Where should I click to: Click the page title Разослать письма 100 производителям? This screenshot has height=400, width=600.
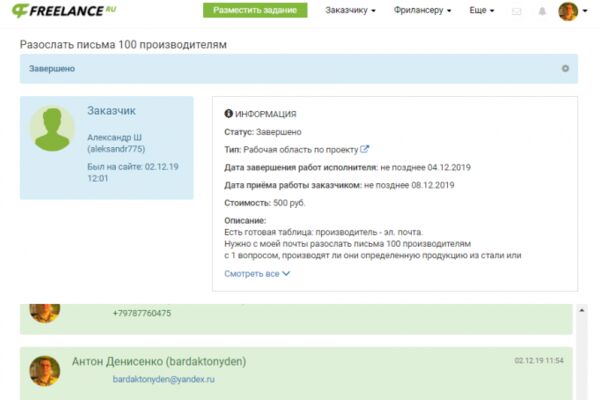tap(123, 44)
